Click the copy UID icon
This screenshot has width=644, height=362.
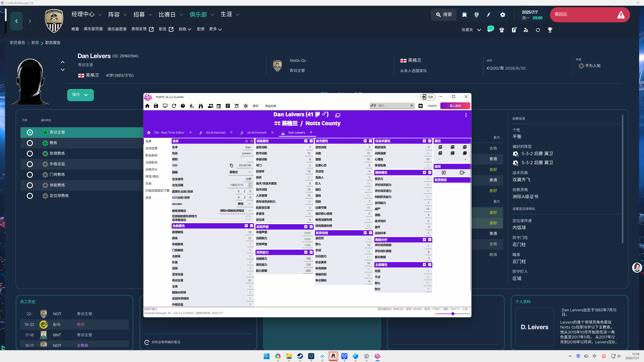click(231, 165)
